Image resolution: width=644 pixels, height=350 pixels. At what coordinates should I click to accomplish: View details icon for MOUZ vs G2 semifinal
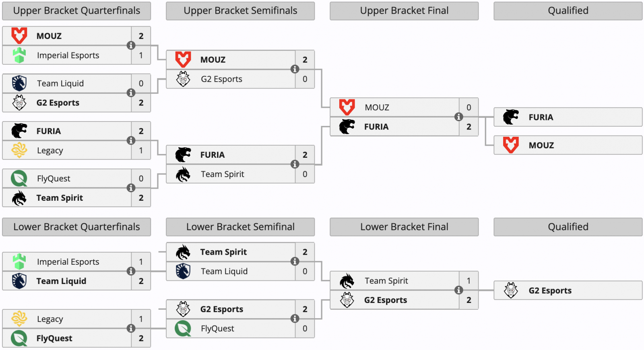[295, 69]
